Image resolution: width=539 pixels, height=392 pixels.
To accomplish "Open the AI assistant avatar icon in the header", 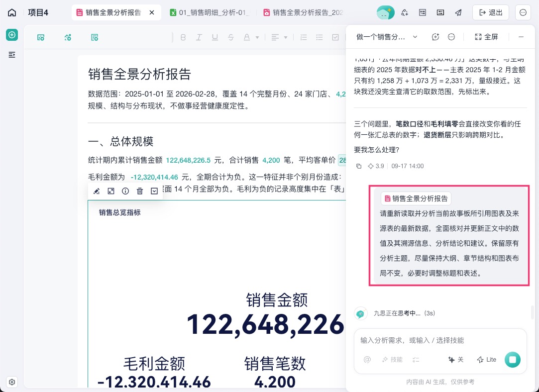I will (385, 13).
